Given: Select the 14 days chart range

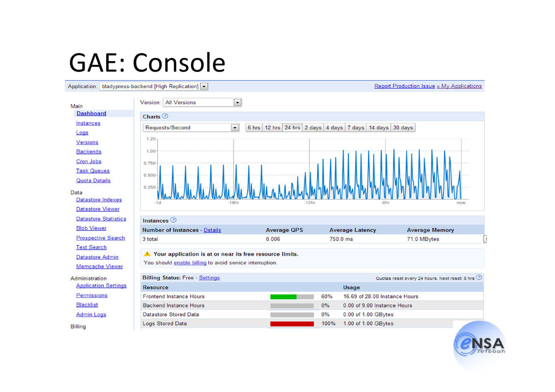Looking at the screenshot, I should (x=378, y=128).
